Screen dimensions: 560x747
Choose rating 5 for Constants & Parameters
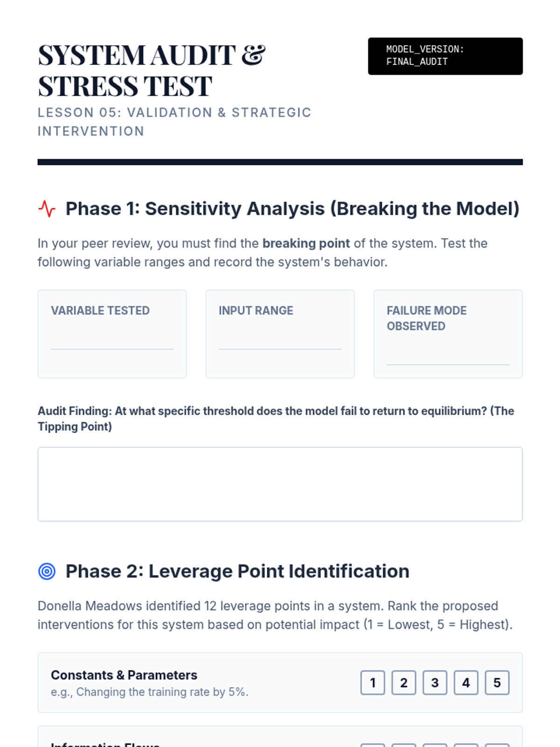497,683
